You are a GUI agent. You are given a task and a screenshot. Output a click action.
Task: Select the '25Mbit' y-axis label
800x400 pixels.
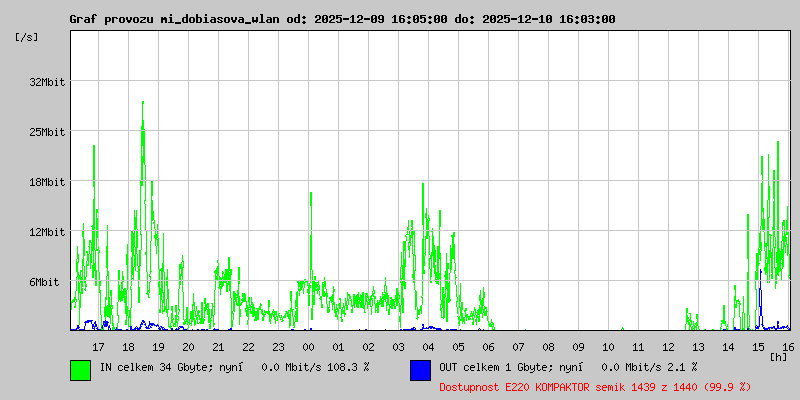pos(47,132)
